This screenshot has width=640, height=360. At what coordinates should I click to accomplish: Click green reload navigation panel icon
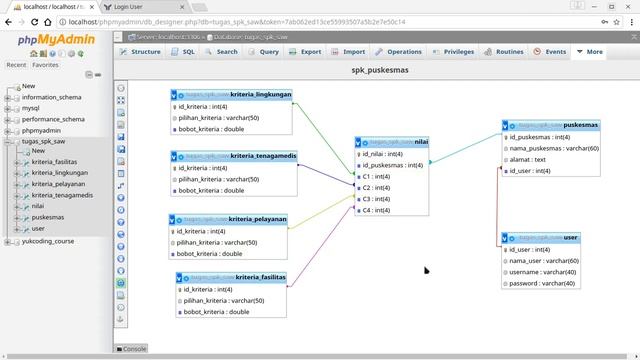(x=81, y=53)
